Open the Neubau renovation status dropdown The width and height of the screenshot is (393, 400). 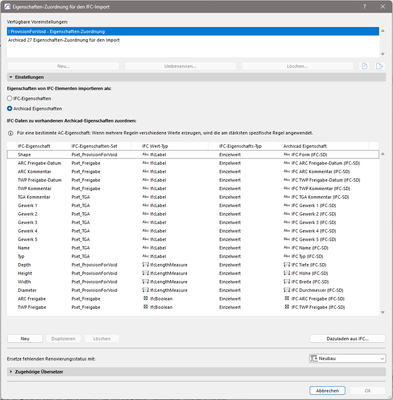point(347,359)
